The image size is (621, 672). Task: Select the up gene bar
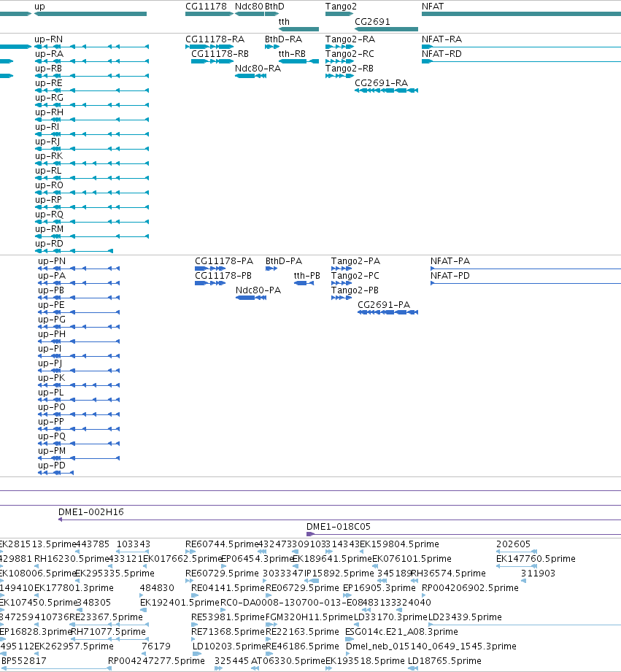(90, 14)
